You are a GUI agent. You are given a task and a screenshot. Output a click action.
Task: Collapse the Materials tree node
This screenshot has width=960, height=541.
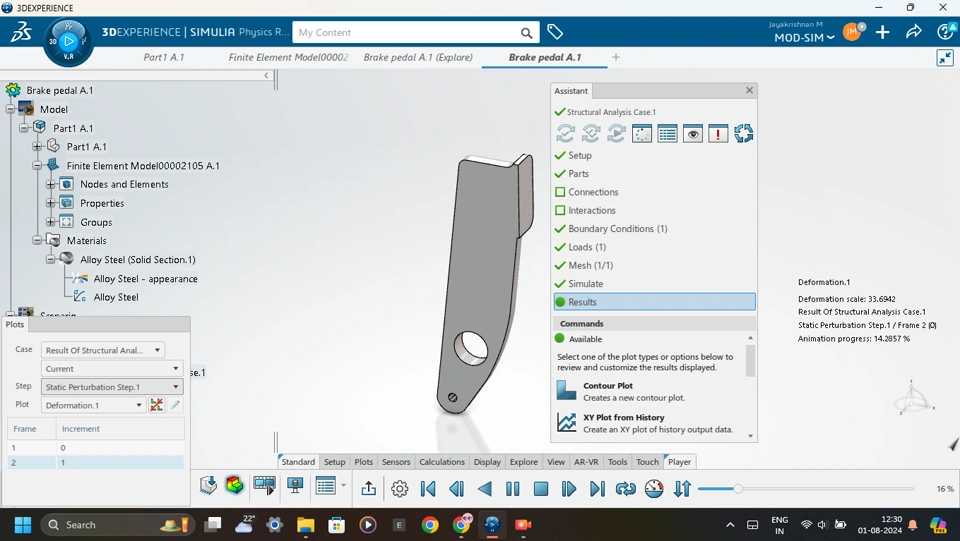click(37, 241)
